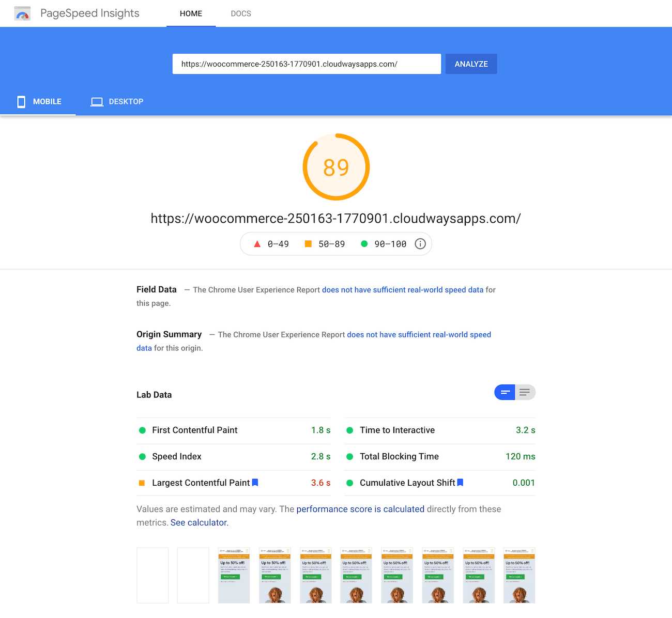Click the Field Data heading
672x618 pixels.
coord(157,289)
